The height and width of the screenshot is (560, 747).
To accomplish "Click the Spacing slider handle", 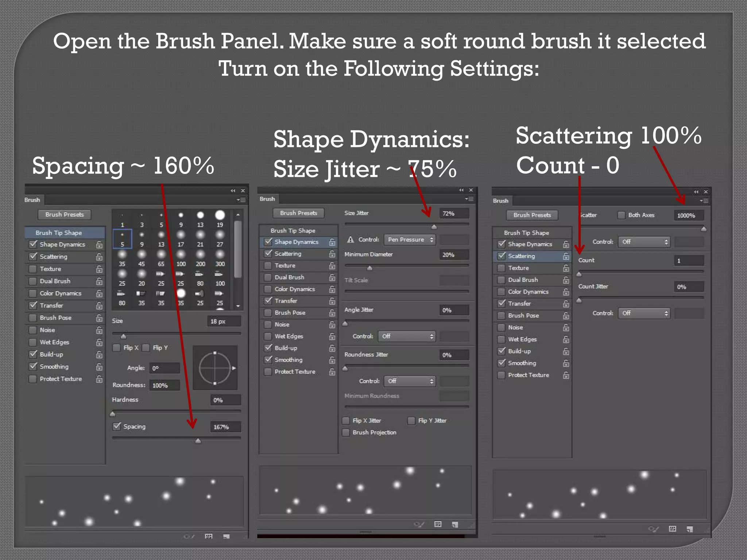I will point(198,441).
